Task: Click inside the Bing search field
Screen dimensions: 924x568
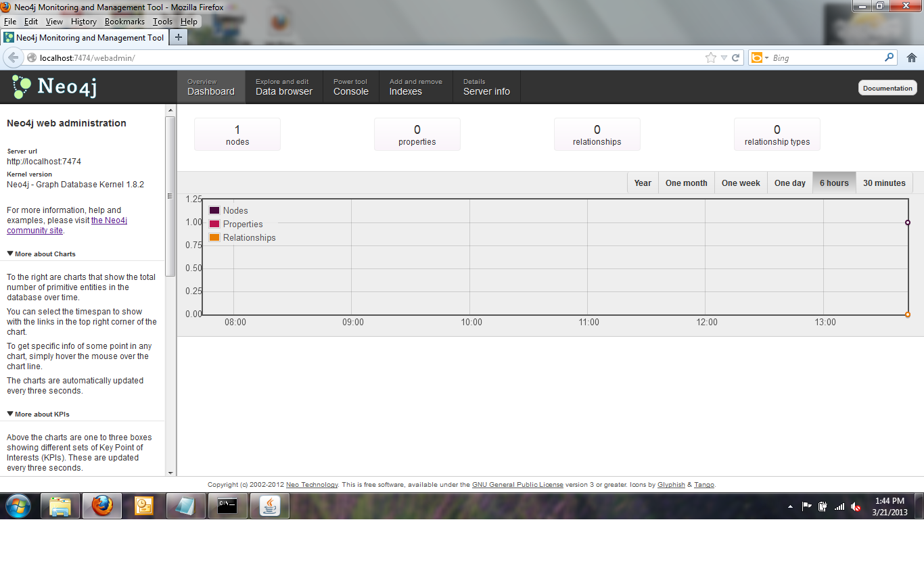Action: click(825, 58)
